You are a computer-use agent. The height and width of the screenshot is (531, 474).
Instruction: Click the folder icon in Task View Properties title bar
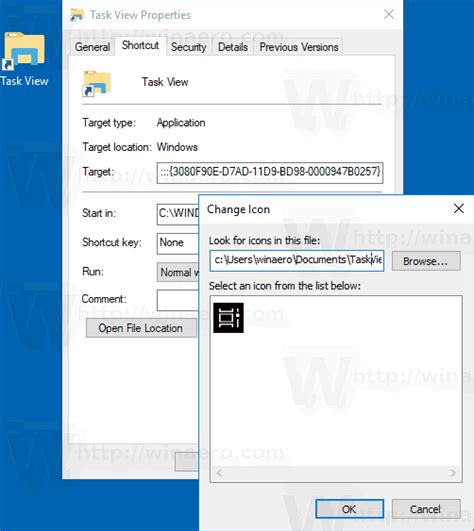point(77,15)
